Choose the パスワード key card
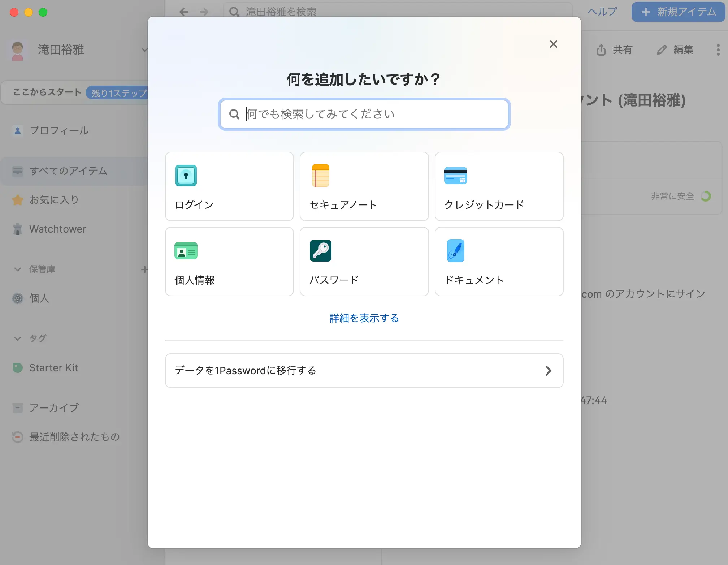 pos(364,262)
